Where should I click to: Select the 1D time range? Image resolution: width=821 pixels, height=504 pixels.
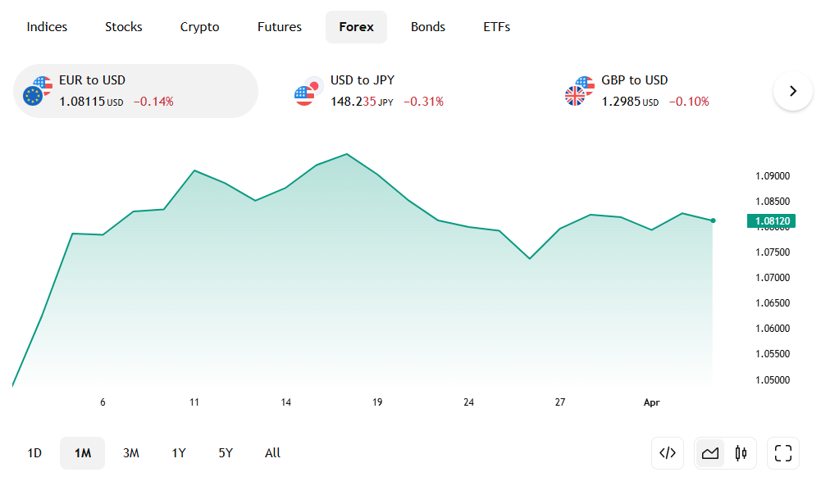[34, 453]
